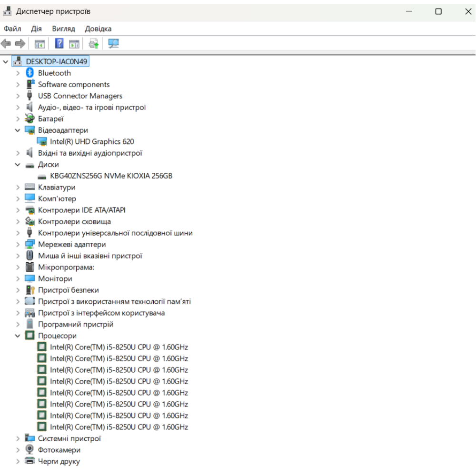This screenshot has width=476, height=476.
Task: Expand the Клавіатури category
Action: click(18, 187)
